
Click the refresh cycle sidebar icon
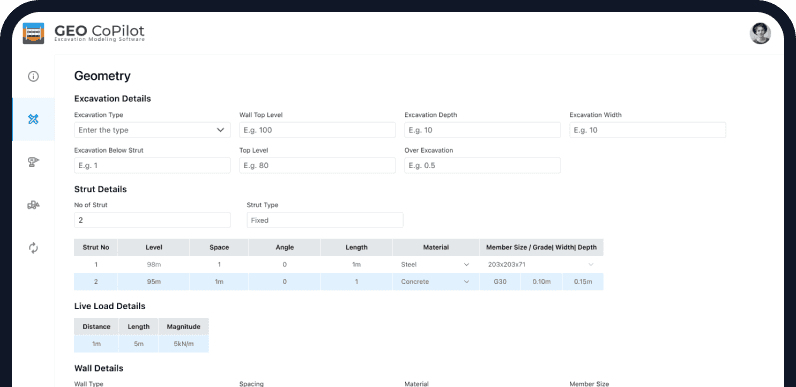click(x=34, y=248)
